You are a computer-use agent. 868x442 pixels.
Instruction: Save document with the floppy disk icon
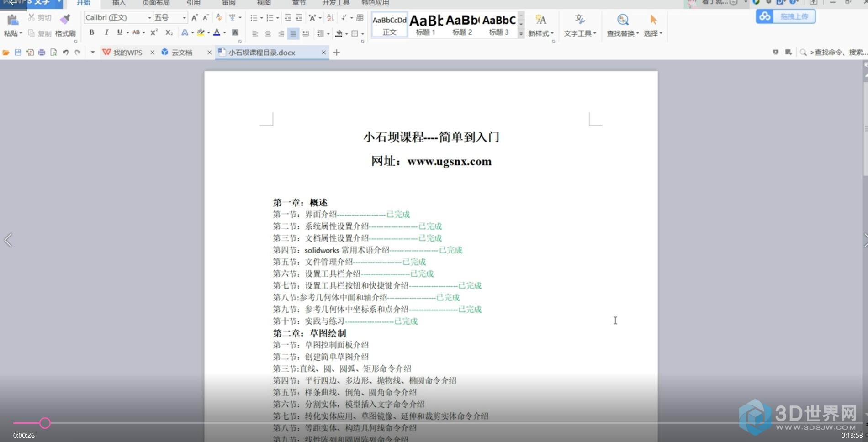click(x=18, y=53)
